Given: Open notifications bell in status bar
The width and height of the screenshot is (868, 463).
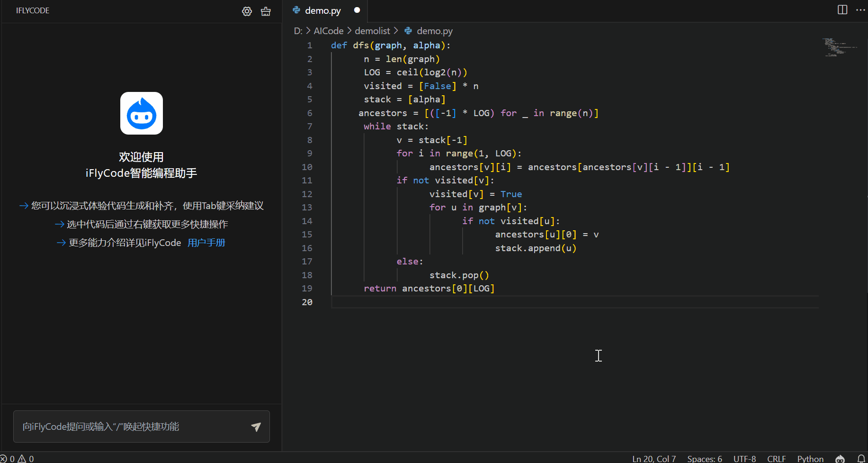Looking at the screenshot, I should pos(861,458).
